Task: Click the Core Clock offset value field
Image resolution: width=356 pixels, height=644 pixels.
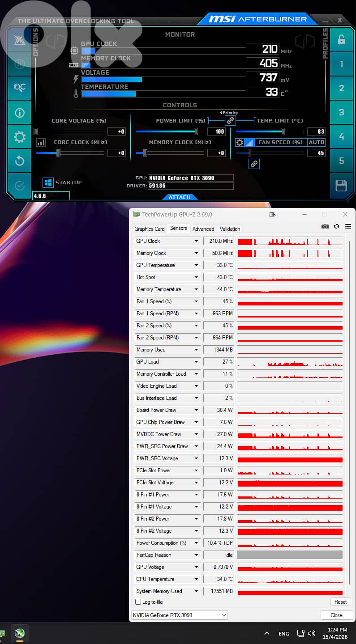Action: click(x=116, y=153)
